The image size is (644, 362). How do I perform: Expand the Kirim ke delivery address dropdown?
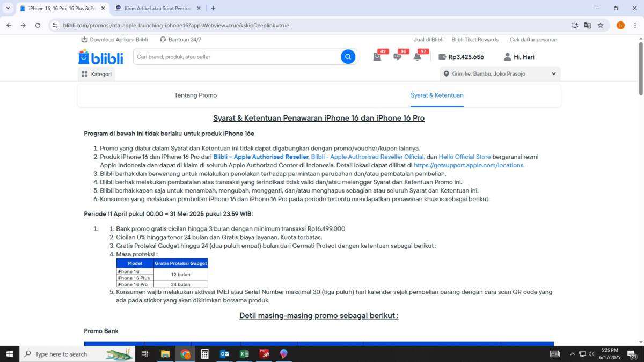(x=500, y=74)
